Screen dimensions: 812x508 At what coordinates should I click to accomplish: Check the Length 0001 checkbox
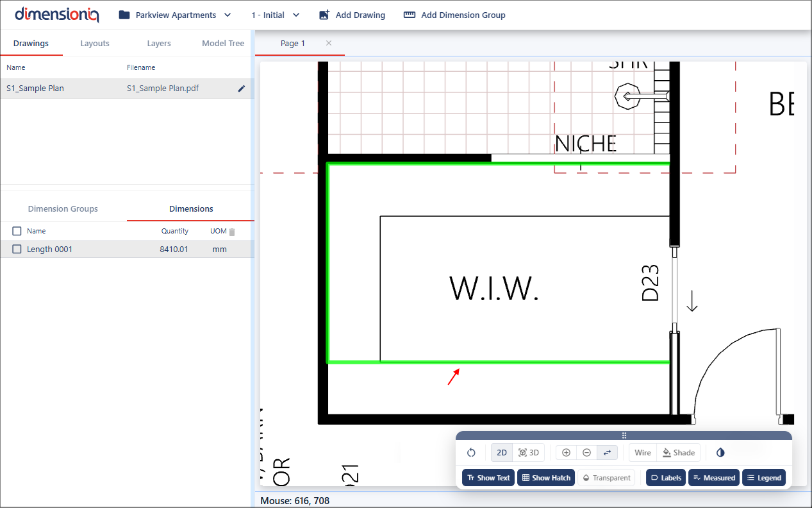point(17,250)
